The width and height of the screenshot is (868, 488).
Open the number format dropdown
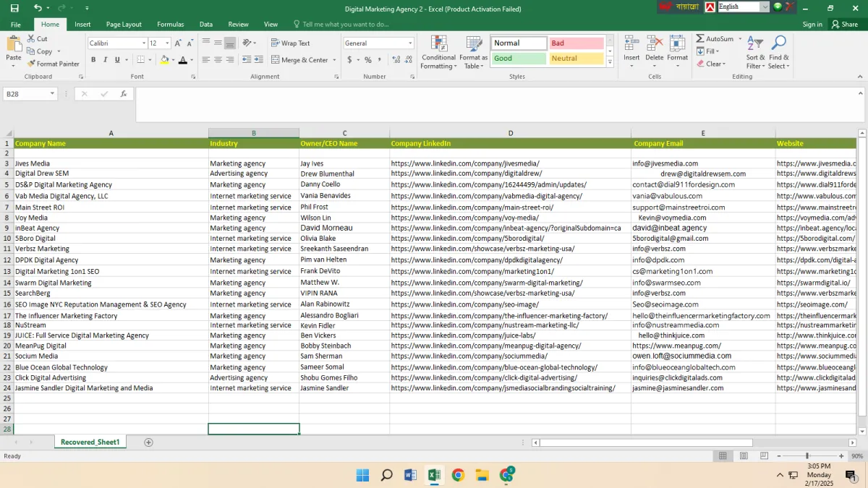pos(410,43)
